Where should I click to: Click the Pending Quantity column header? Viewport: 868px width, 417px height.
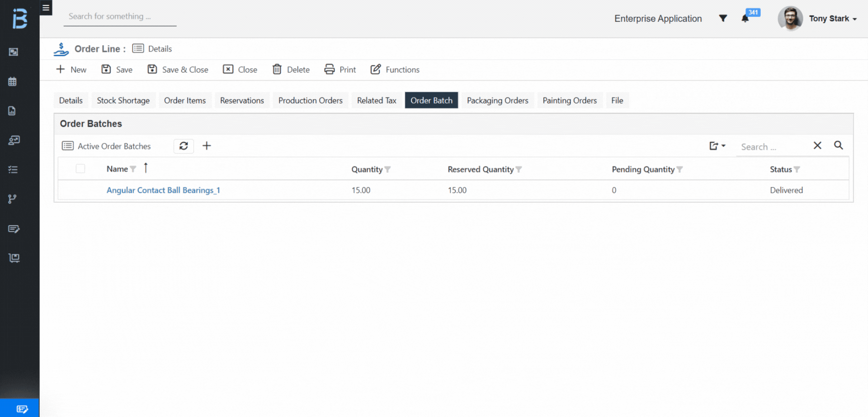(643, 170)
